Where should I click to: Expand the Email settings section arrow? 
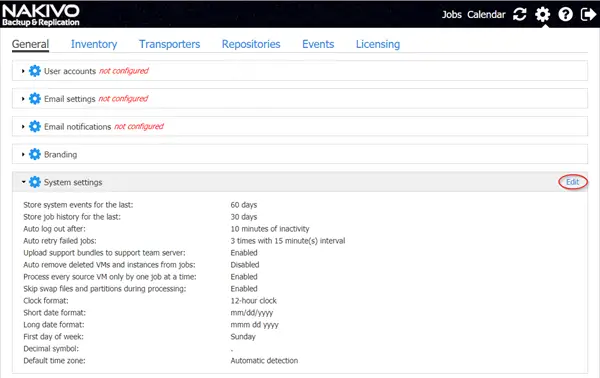coord(23,99)
